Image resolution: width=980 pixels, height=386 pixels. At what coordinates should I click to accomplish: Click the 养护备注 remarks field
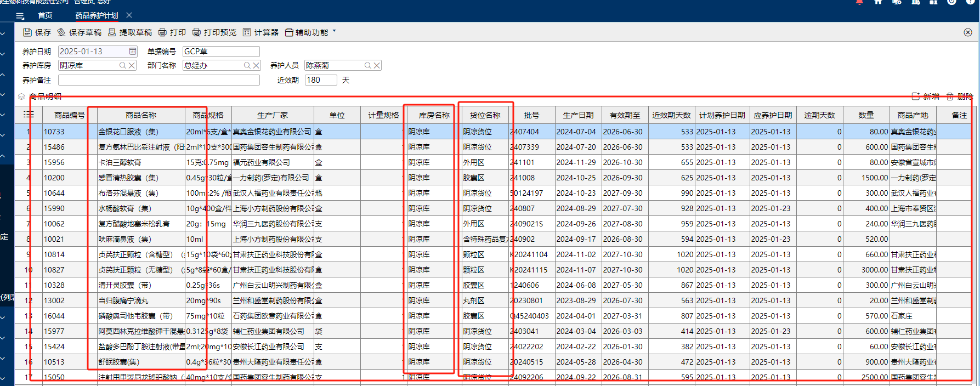[159, 80]
